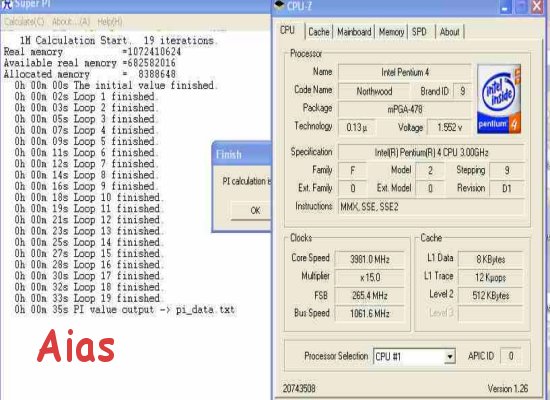The height and width of the screenshot is (400, 550).
Task: Click 'The initial value finished' line
Action: click(116, 85)
